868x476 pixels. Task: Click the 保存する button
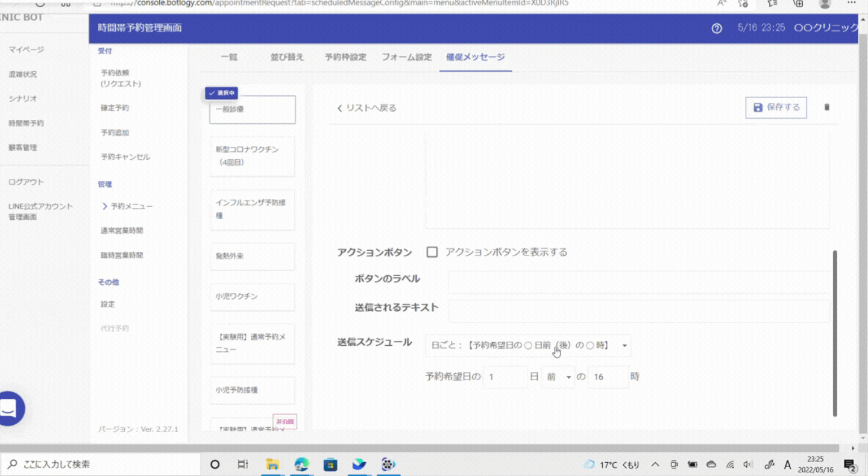pyautogui.click(x=776, y=107)
